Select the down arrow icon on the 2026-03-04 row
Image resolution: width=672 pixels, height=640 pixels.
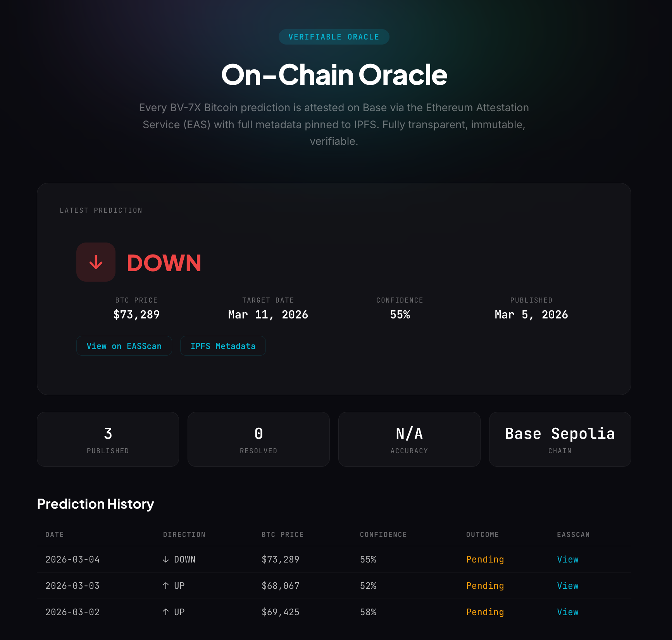165,559
